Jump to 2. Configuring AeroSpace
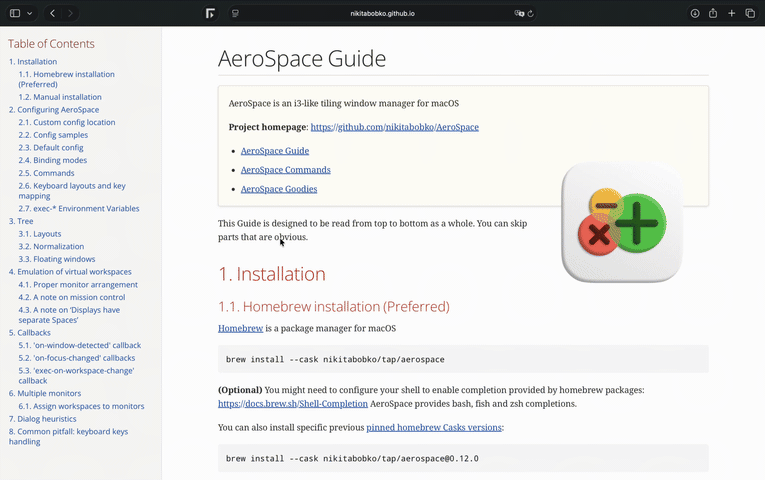The image size is (765, 480). pos(54,110)
